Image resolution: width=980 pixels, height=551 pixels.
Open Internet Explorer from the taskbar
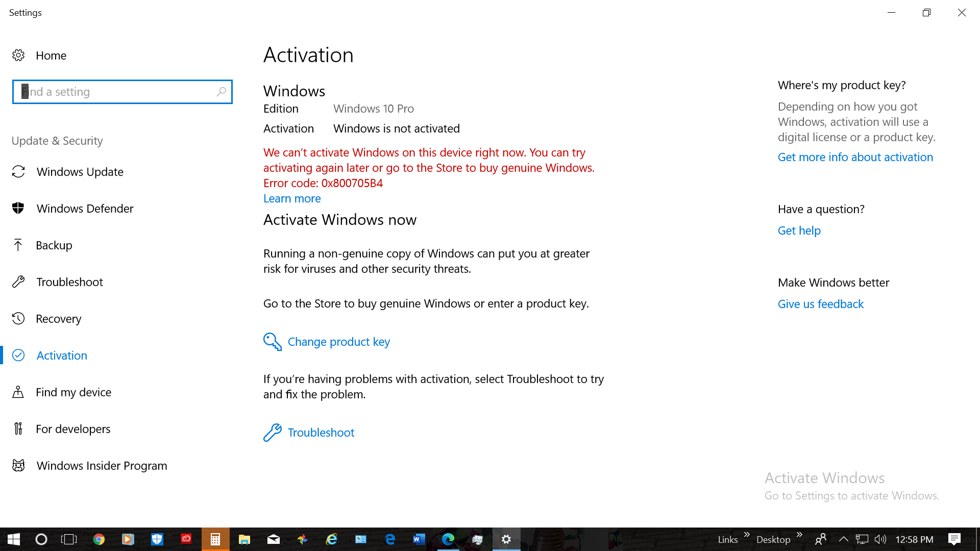(x=332, y=539)
